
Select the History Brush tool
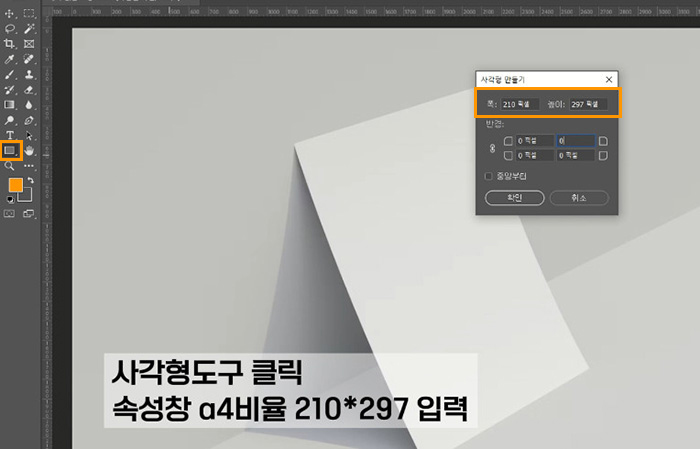coord(9,90)
